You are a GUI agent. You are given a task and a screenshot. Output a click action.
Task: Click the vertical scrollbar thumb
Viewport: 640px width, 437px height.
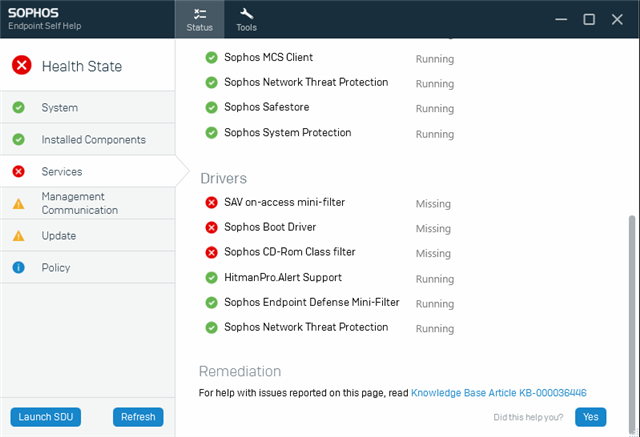[x=632, y=324]
